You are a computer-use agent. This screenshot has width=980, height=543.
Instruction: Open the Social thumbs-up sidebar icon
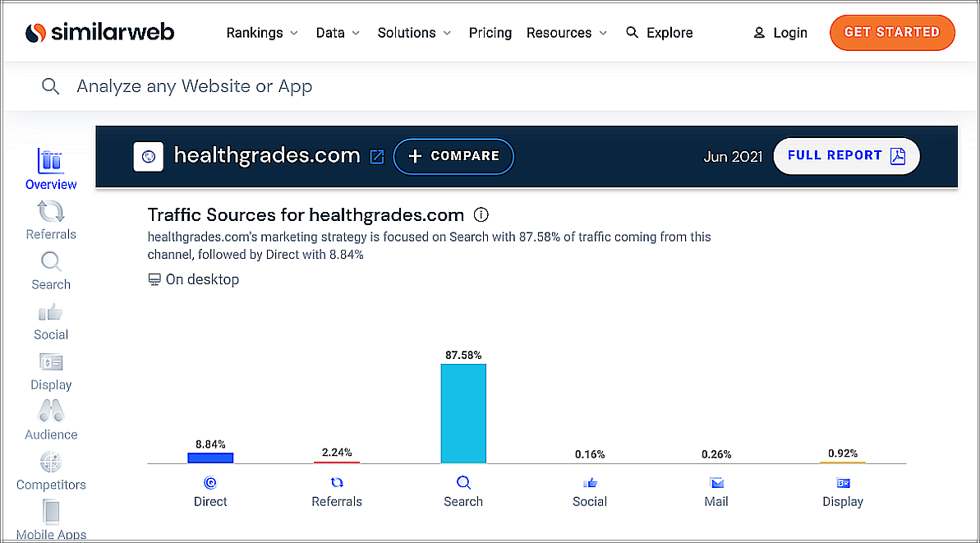pyautogui.click(x=51, y=312)
